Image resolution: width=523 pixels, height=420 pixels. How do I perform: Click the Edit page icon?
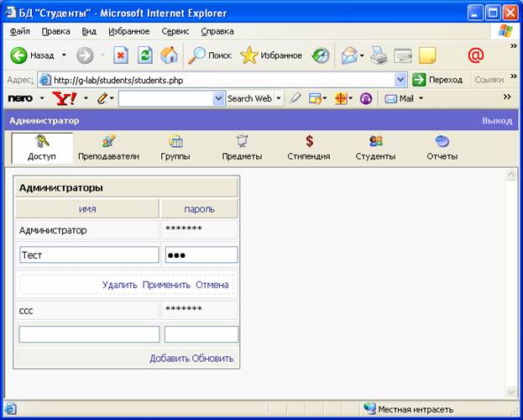(x=403, y=55)
